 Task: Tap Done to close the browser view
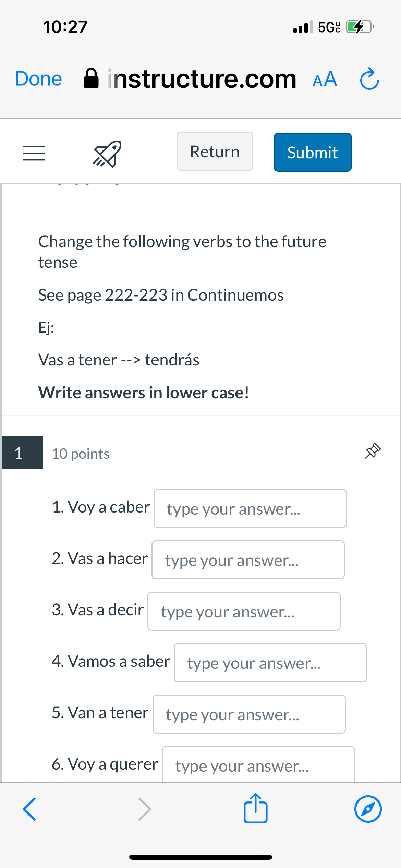[38, 79]
